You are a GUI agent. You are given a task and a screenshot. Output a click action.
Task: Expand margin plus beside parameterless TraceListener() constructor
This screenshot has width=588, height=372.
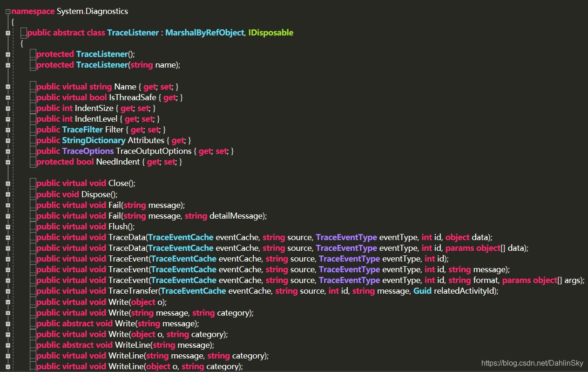tap(8, 55)
